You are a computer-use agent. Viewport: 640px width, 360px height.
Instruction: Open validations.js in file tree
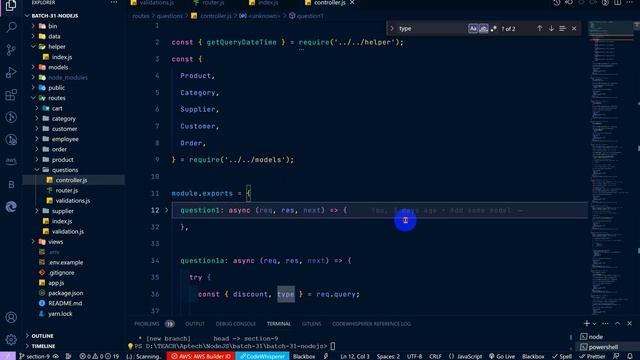coord(73,200)
